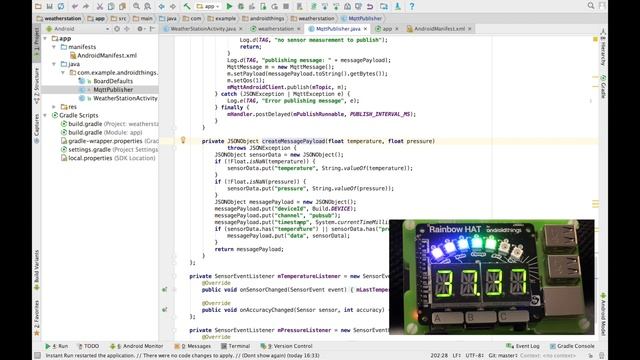Open the TODO tool window
This screenshot has width=640, height=360.
click(x=88, y=346)
